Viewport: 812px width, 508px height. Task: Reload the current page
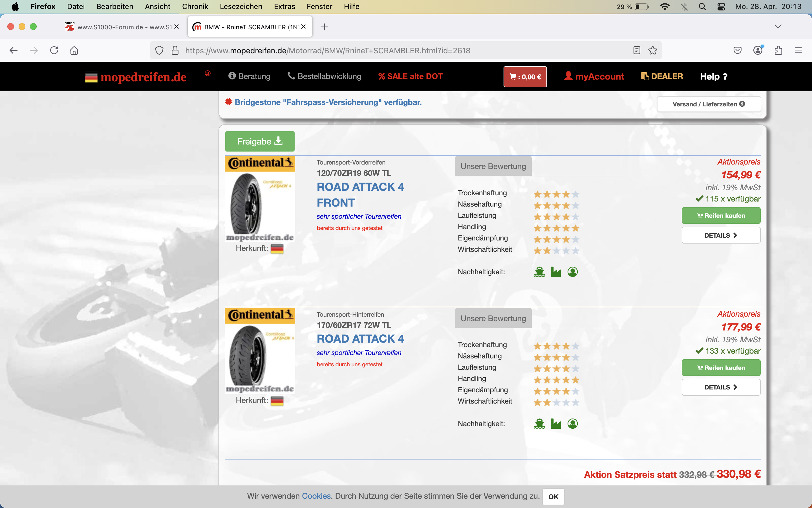[x=54, y=51]
